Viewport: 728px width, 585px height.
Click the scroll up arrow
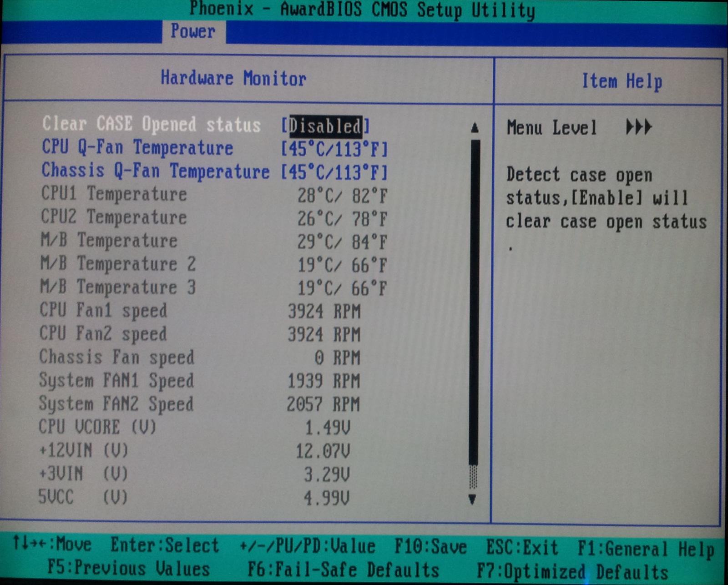pyautogui.click(x=475, y=127)
